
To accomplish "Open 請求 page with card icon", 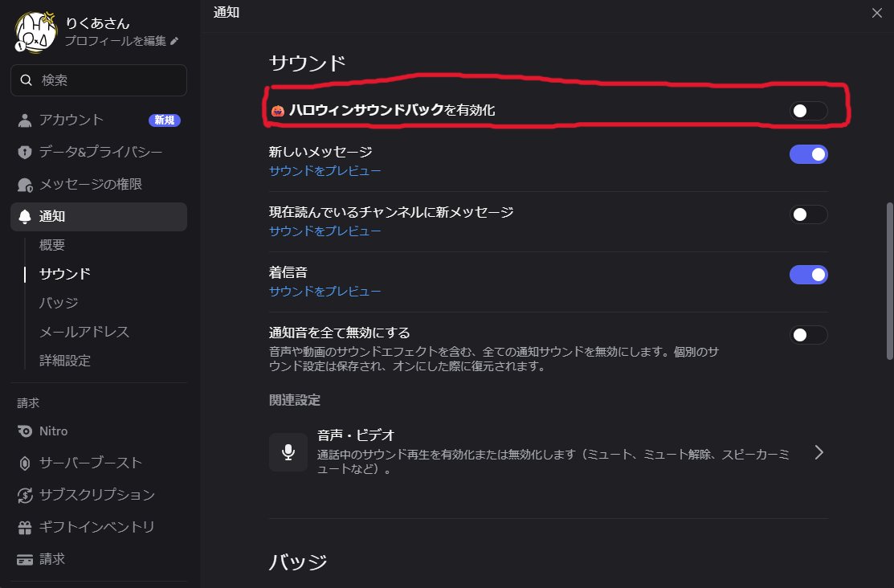I will [99, 559].
